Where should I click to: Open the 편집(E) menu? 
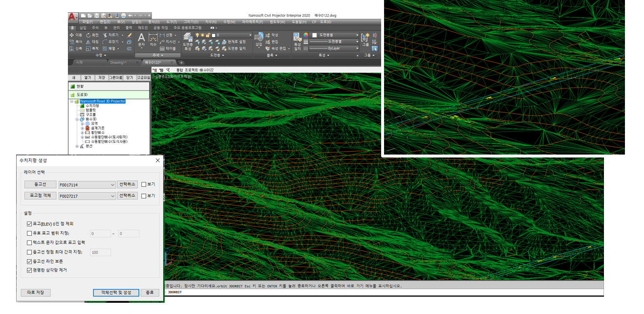105,22
